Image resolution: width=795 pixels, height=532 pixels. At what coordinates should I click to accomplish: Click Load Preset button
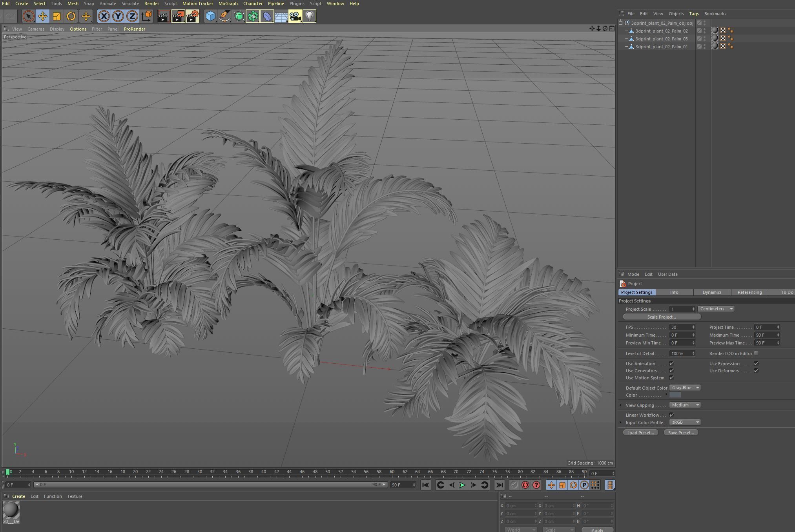640,433
